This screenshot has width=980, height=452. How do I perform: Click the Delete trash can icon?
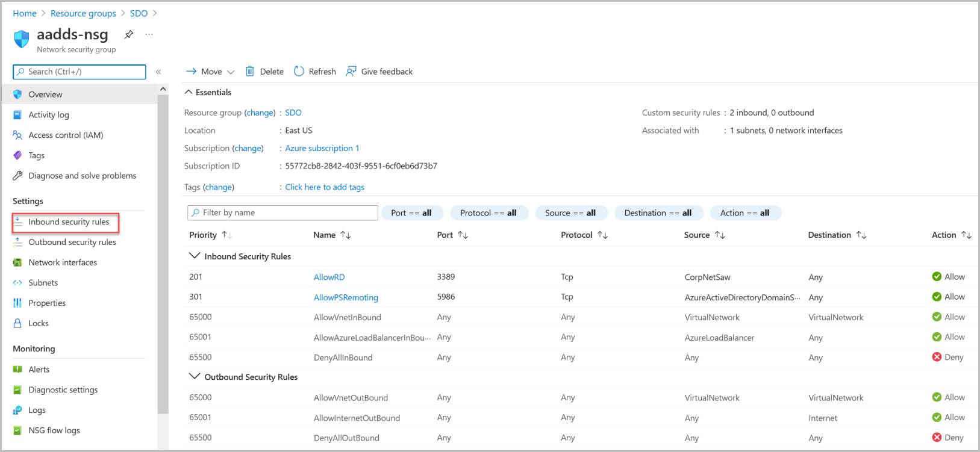click(x=250, y=71)
